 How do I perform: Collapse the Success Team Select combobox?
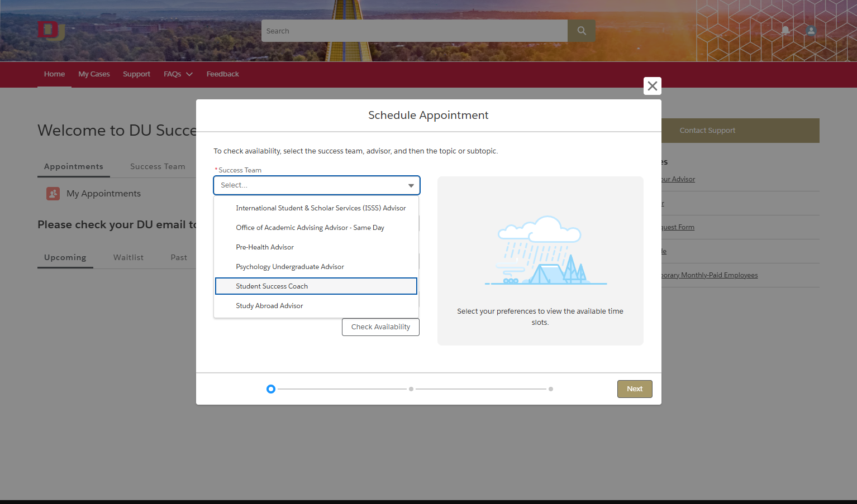[x=317, y=185]
